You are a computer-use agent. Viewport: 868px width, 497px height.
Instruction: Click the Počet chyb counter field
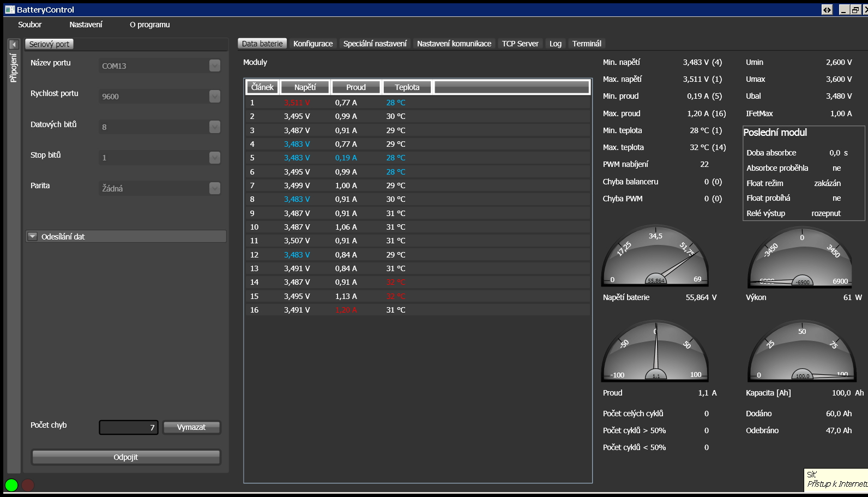click(129, 427)
